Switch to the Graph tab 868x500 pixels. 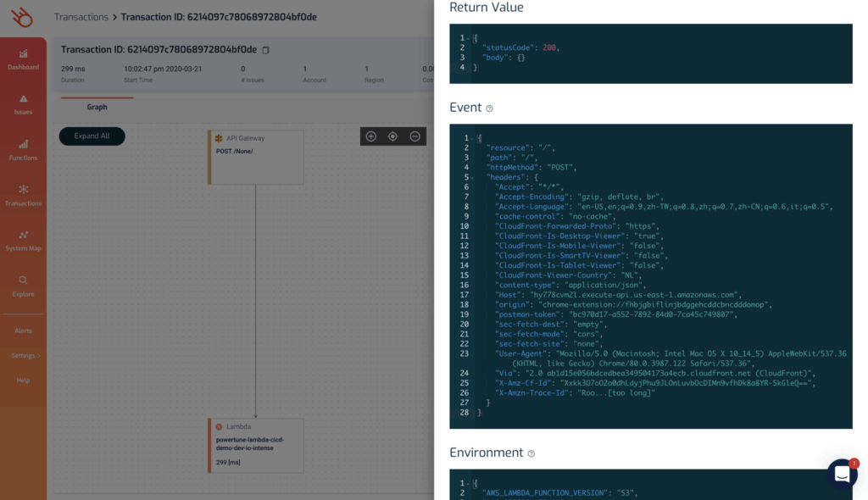pos(97,108)
